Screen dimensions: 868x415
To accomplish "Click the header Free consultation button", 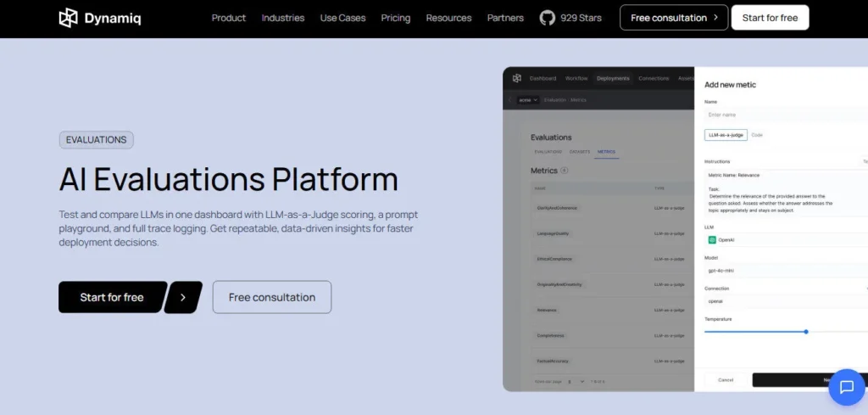I will click(x=674, y=18).
